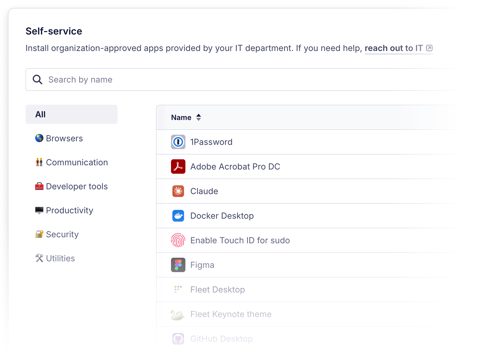Image resolution: width=480 pixels, height=360 pixels.
Task: Select the 1Password row name
Action: [x=211, y=142]
